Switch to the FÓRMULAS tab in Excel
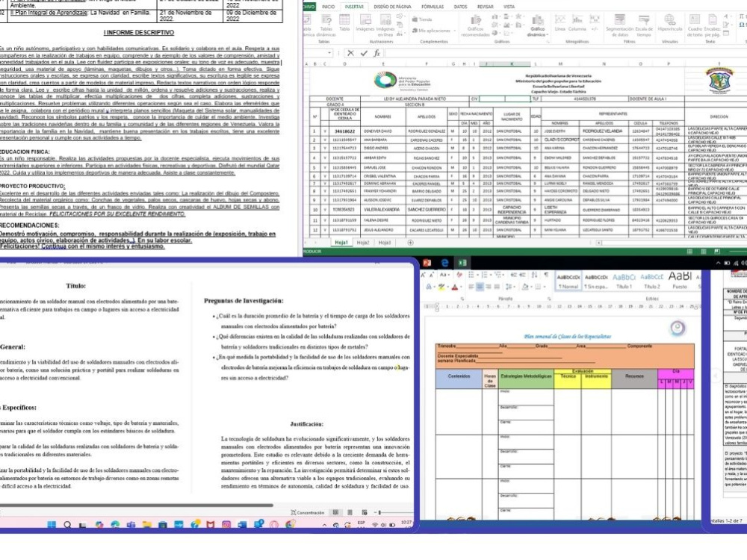 432,7
